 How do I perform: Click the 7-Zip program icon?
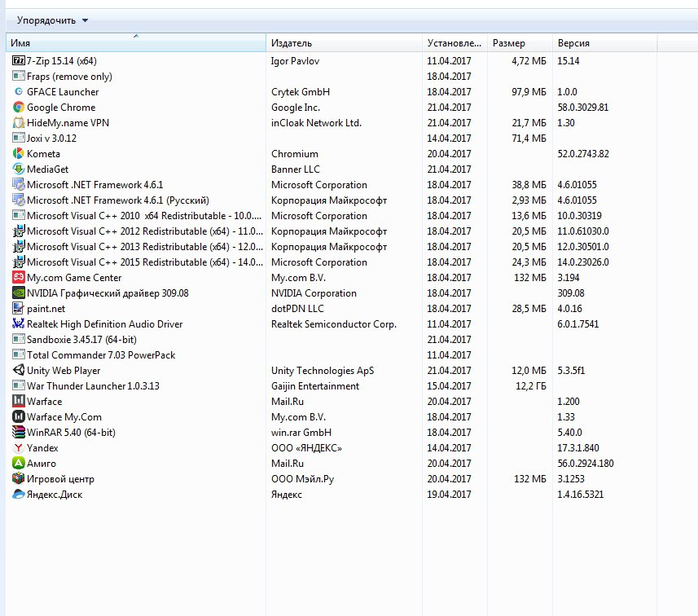tap(18, 60)
